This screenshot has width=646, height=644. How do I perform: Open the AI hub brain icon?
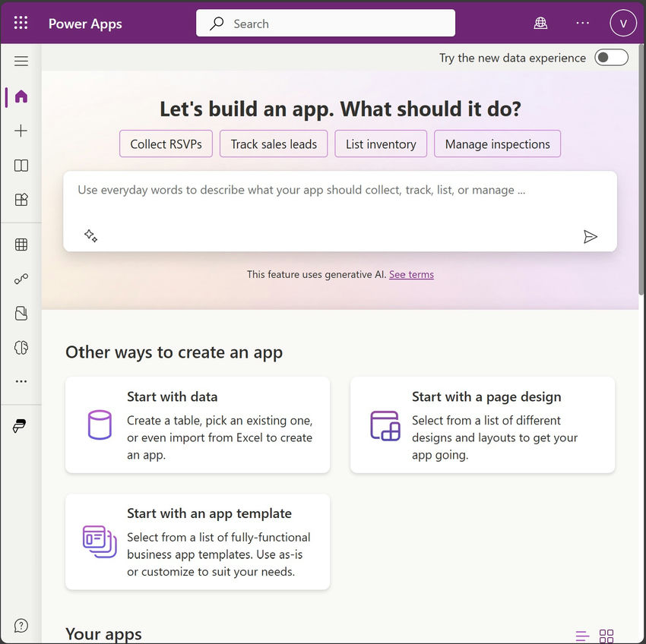click(x=21, y=348)
